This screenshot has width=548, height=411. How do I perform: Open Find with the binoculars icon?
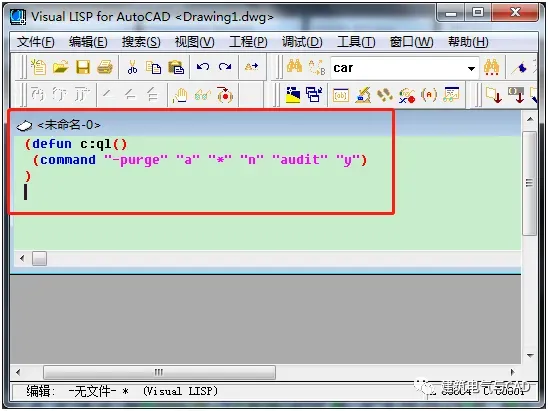tap(294, 66)
